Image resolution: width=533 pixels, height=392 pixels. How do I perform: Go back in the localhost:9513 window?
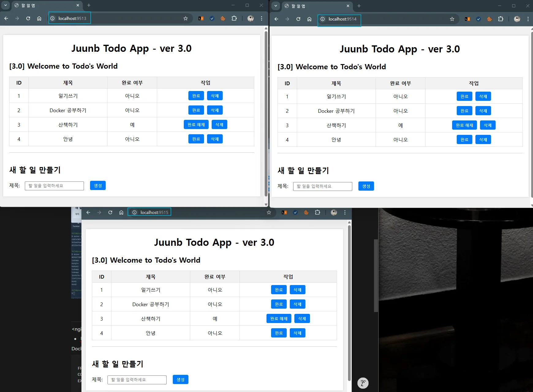coord(6,18)
